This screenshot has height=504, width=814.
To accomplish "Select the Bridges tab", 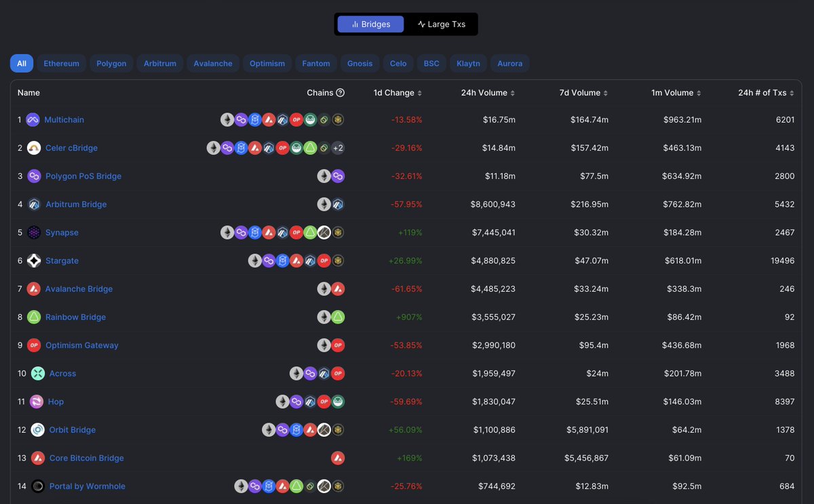I will point(370,24).
